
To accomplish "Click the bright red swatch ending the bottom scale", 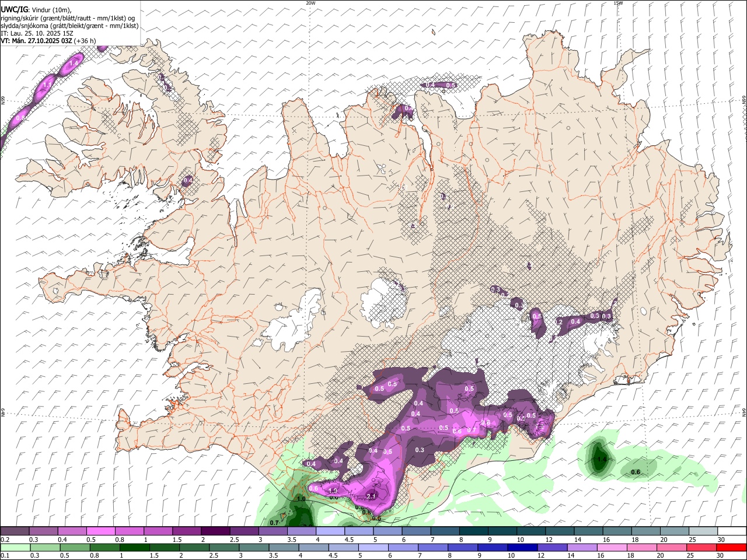I will click(x=731, y=548).
